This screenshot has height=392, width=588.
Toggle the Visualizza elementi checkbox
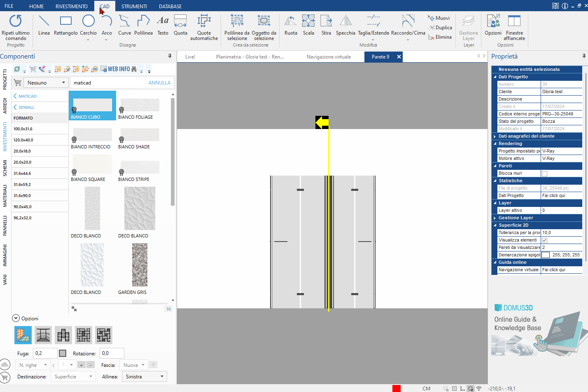(x=544, y=240)
